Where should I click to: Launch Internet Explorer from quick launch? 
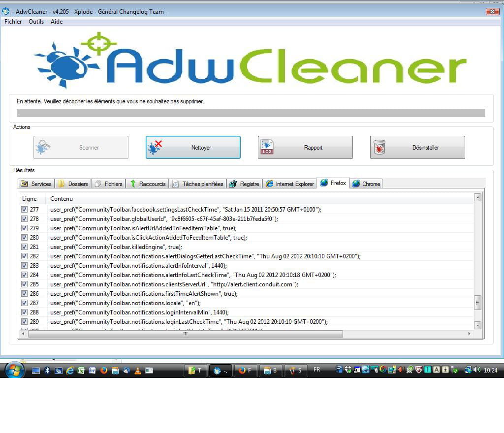(70, 371)
